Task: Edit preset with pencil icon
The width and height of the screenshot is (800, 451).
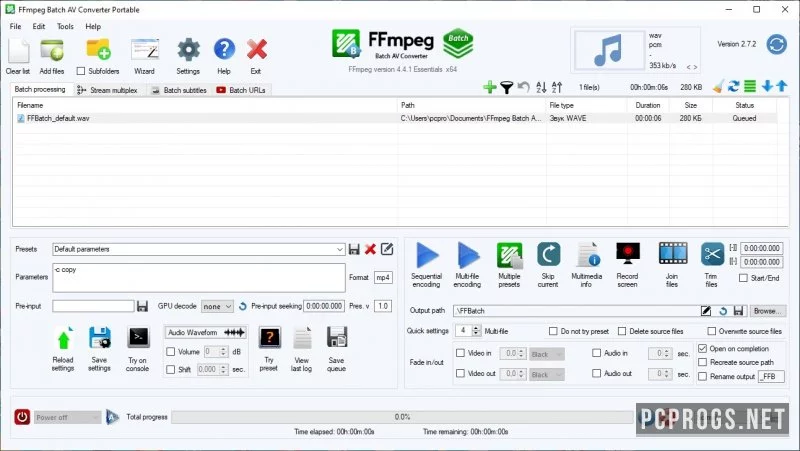Action: (387, 249)
